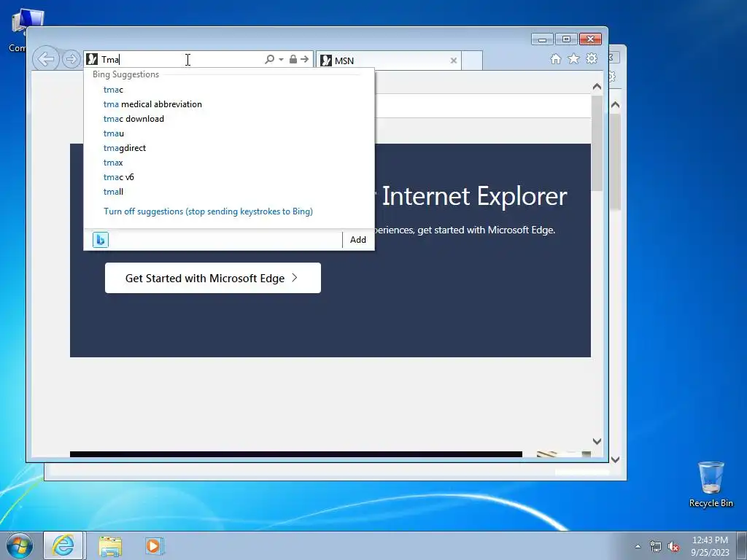
Task: Open the clock showing 12:43 PM
Action: point(710,546)
